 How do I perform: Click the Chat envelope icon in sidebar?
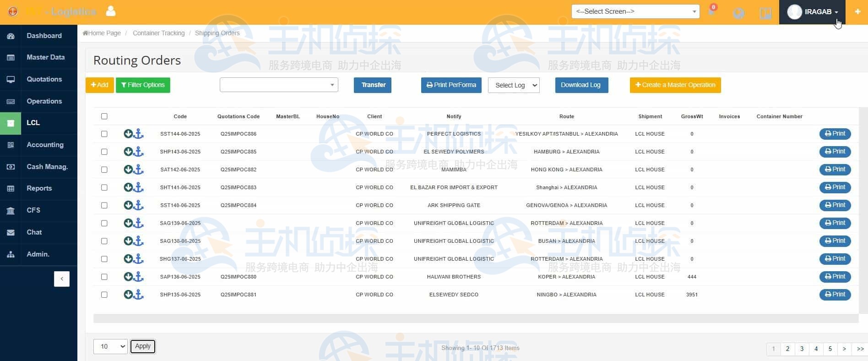click(x=11, y=233)
